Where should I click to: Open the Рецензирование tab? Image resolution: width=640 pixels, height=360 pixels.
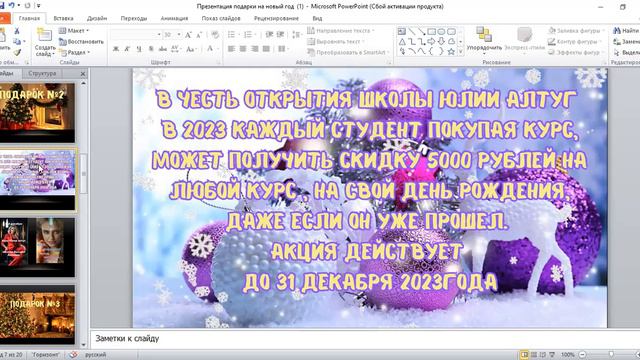pos(276,18)
